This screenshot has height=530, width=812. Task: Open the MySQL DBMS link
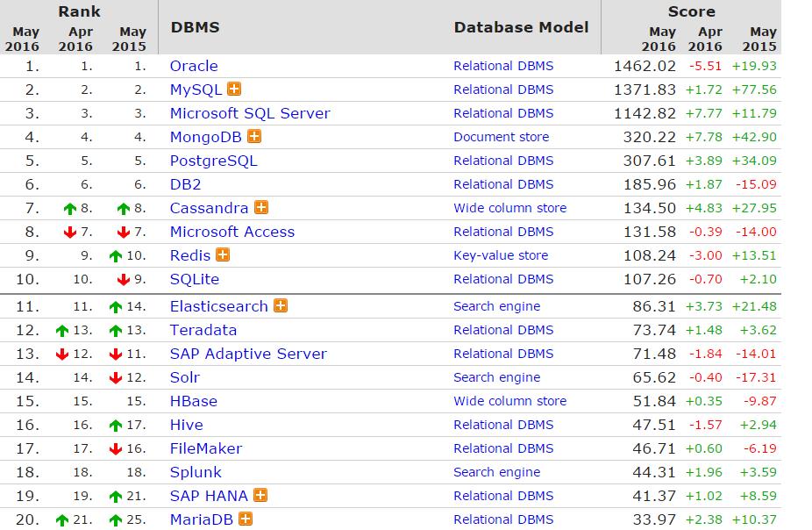(x=196, y=90)
